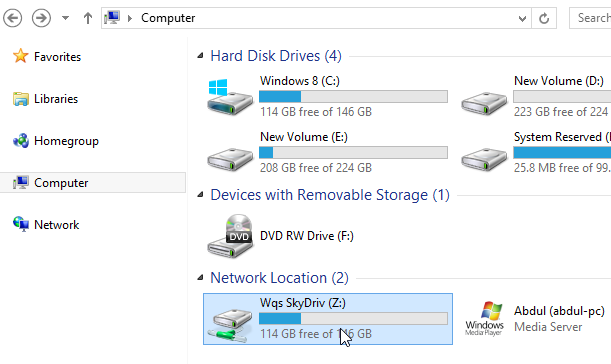
Task: Collapse the Devices with Removable Storage group
Action: pos(200,194)
